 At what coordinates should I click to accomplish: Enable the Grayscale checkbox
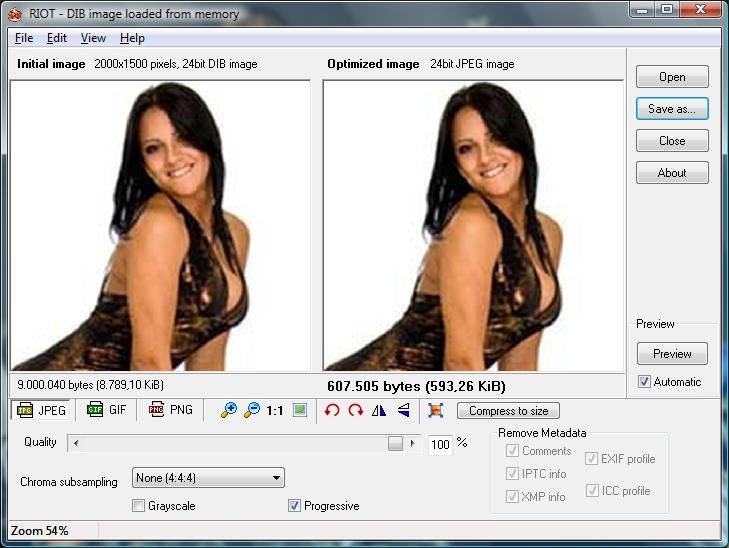pyautogui.click(x=139, y=506)
